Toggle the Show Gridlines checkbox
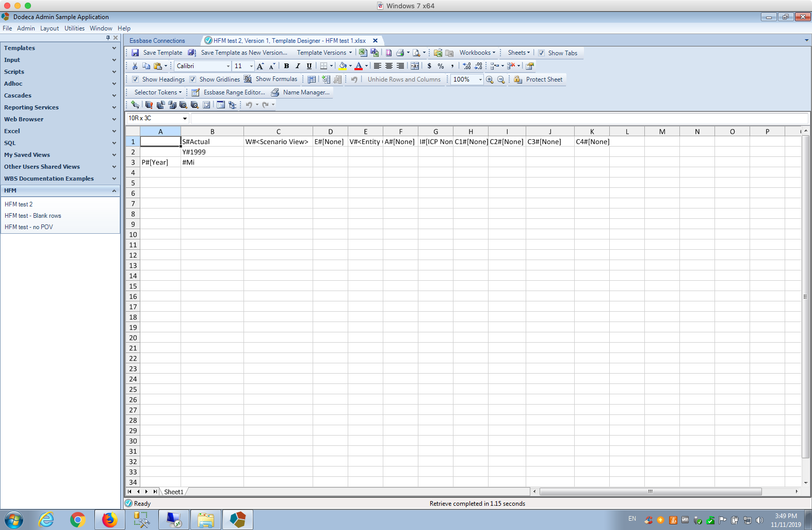Image resolution: width=812 pixels, height=530 pixels. 192,79
